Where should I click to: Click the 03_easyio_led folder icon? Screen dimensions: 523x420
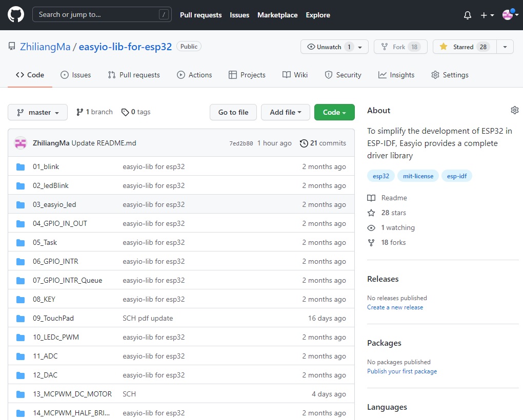pyautogui.click(x=21, y=205)
